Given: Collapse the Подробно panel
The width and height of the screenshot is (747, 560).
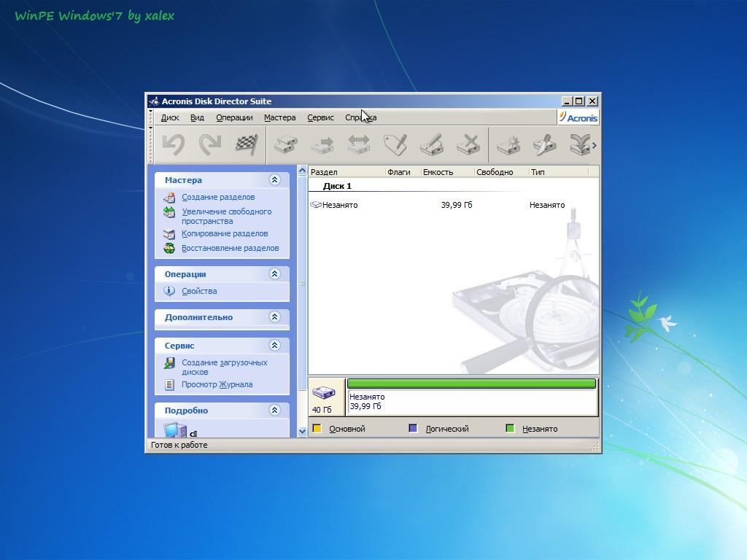Looking at the screenshot, I should tap(274, 410).
